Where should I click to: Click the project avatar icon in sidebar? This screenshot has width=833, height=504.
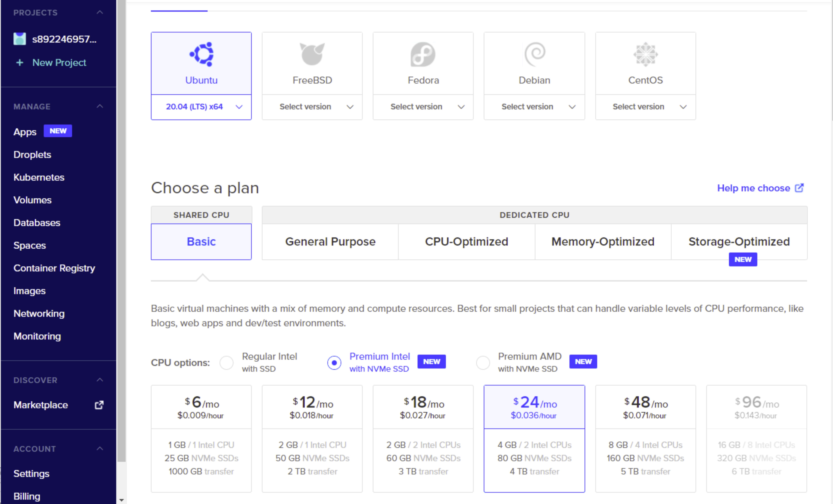(20, 39)
